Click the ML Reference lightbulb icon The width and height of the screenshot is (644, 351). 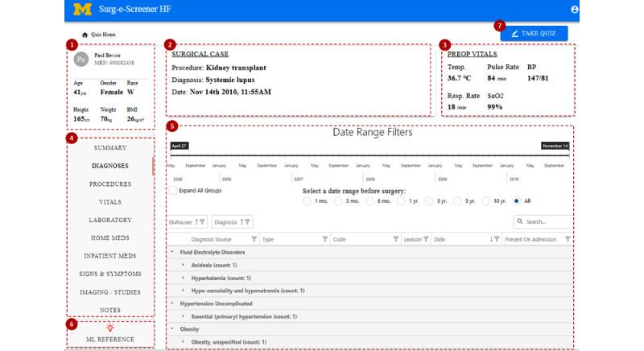pyautogui.click(x=110, y=328)
